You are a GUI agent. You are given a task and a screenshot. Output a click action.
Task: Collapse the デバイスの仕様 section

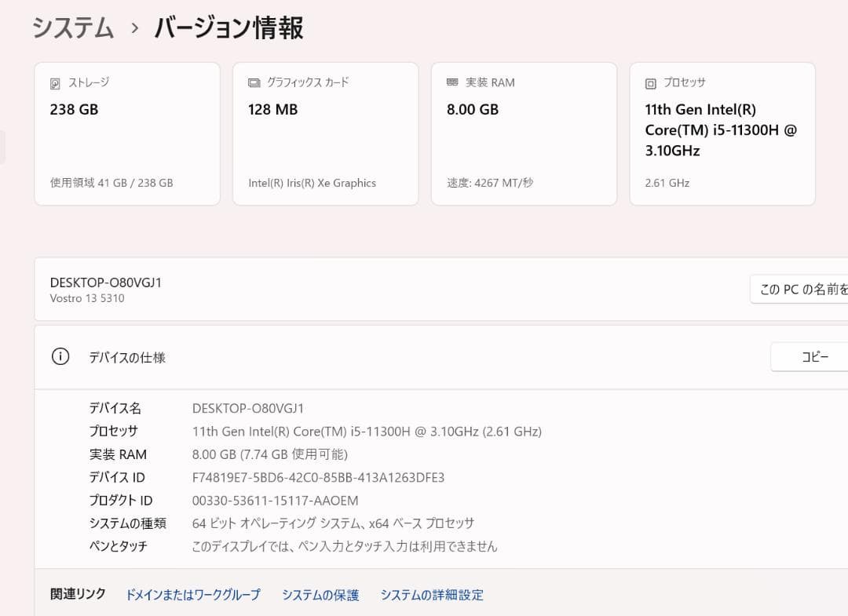pos(128,357)
